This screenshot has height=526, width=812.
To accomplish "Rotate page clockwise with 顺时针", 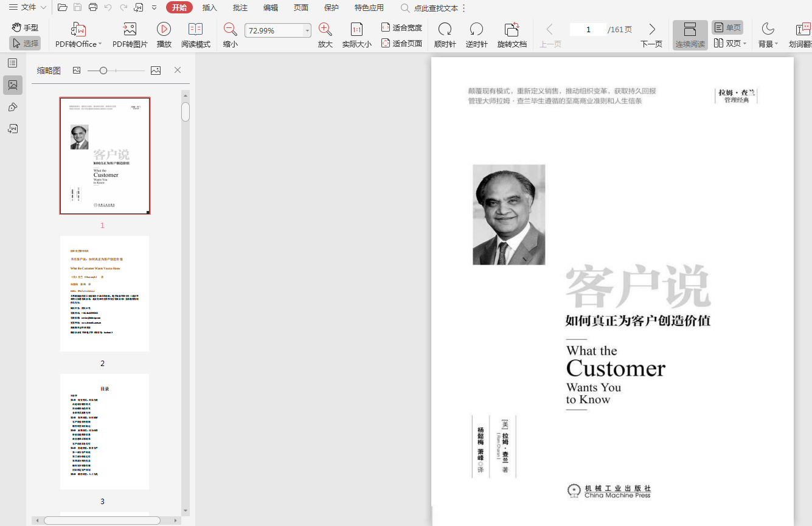I will (445, 29).
